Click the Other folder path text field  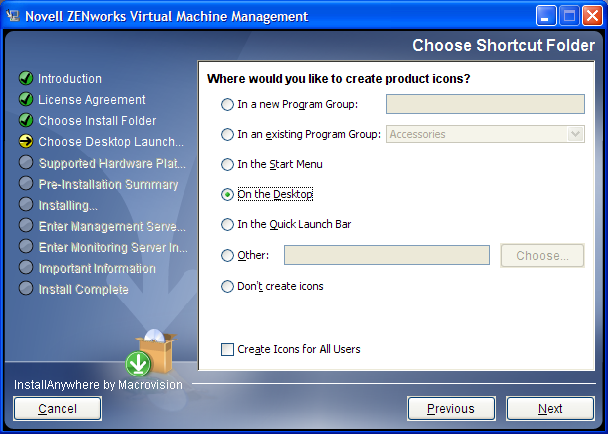[x=387, y=255]
